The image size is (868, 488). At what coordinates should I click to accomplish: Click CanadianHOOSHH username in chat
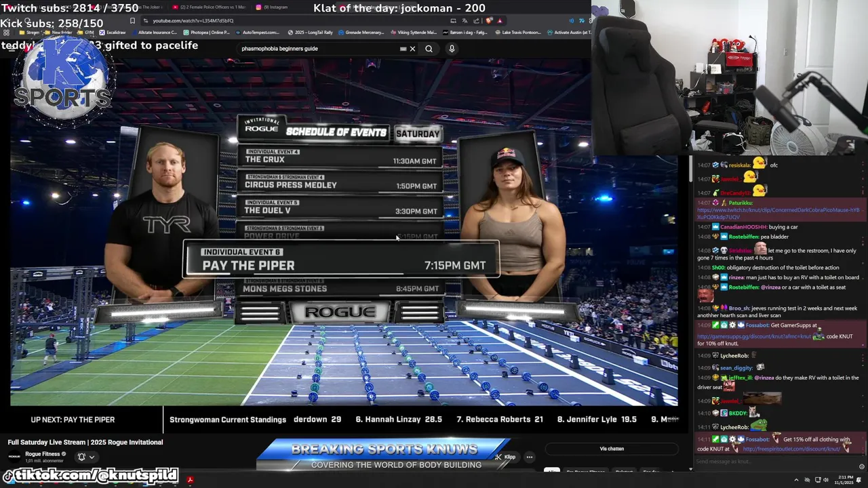[x=743, y=227]
